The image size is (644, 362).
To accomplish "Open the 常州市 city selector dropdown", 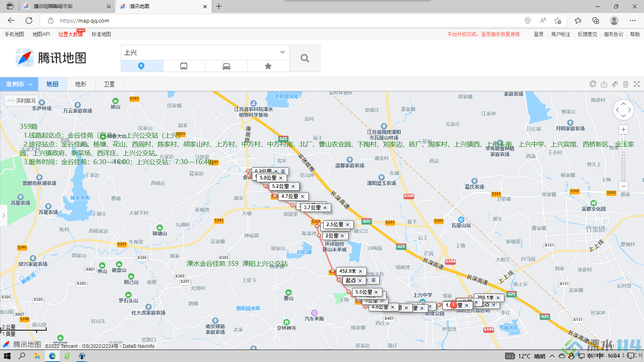I will [19, 84].
